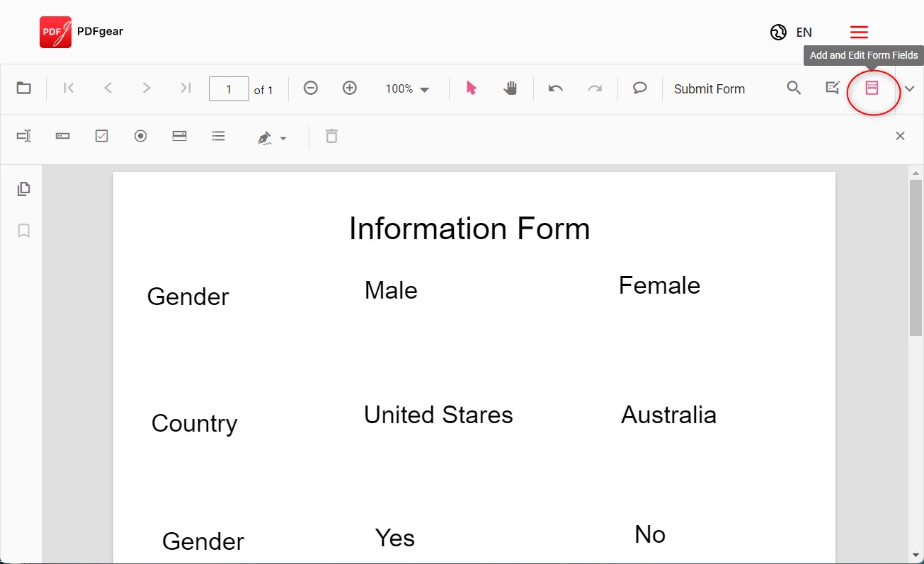The width and height of the screenshot is (924, 564).
Task: Click the No text
Action: pos(650,534)
